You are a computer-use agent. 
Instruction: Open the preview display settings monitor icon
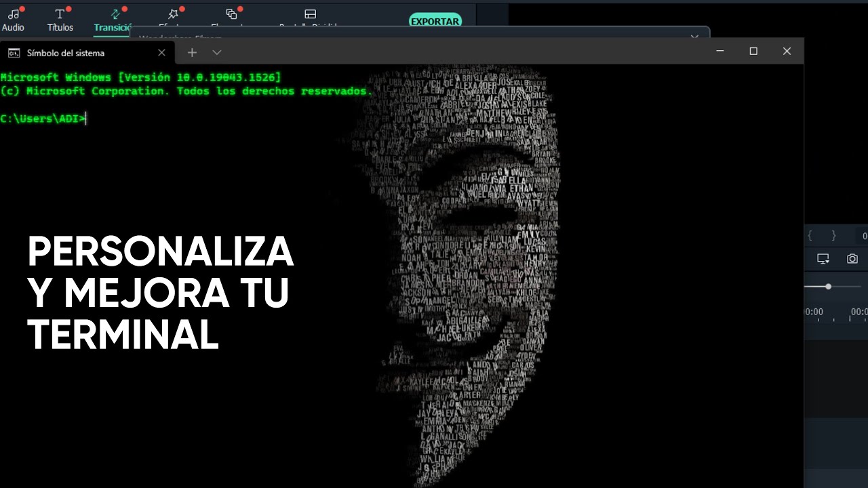(823, 259)
